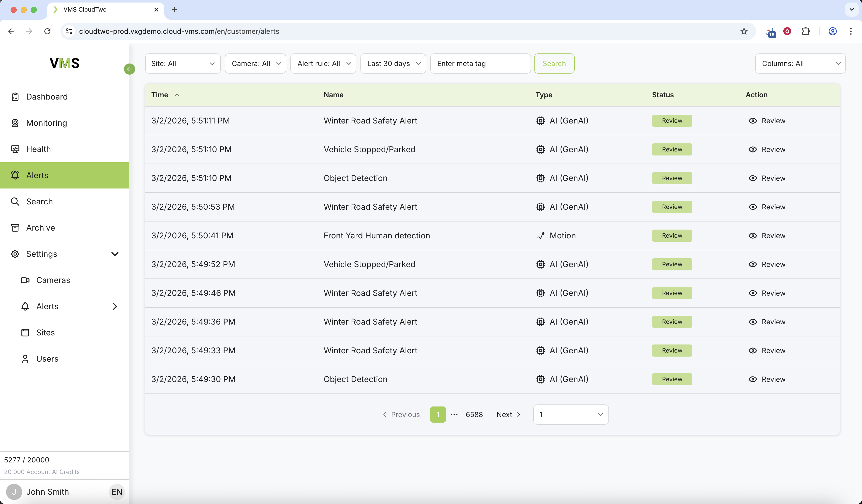The width and height of the screenshot is (862, 504).
Task: Open the Monitoring camera icon page
Action: point(15,123)
